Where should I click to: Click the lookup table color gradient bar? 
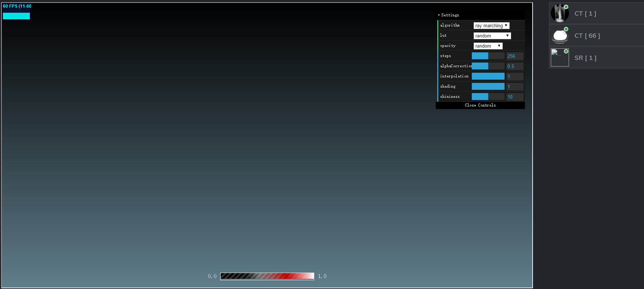(x=267, y=276)
